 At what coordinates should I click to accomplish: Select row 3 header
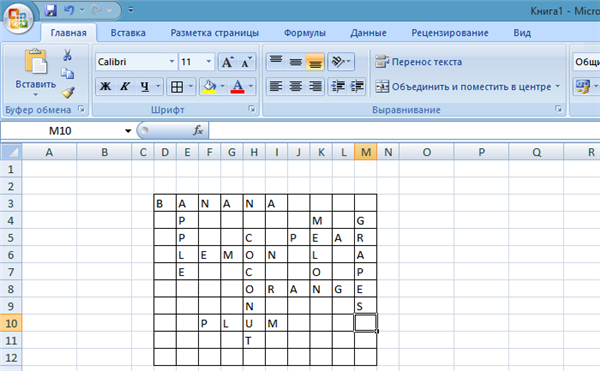coord(11,203)
